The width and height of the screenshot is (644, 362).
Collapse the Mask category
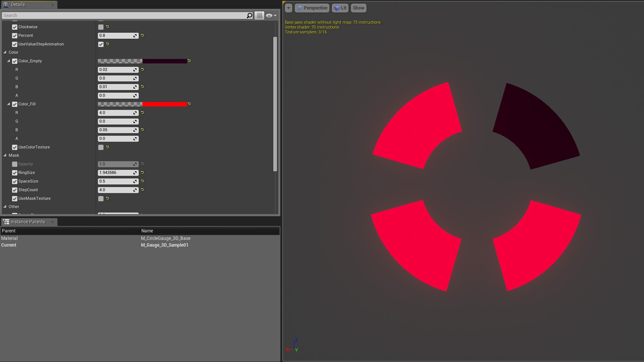click(x=5, y=155)
